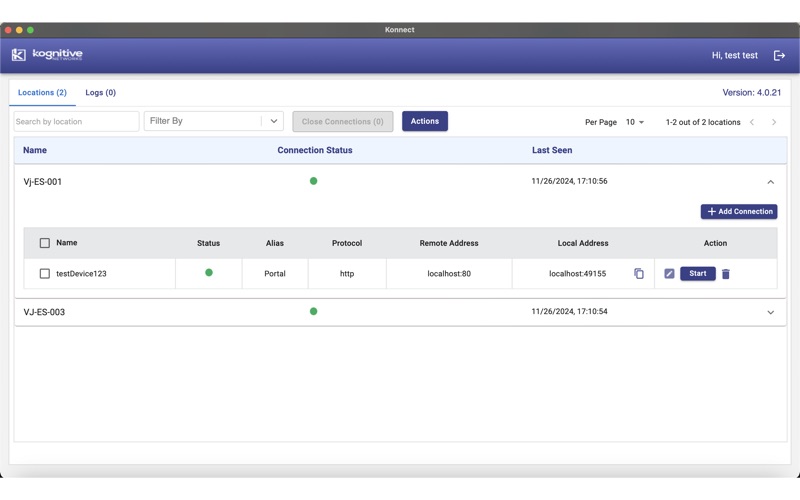Viewport: 800px width, 500px height.
Task: Click the localhost:49155 local address text
Action: coord(578,273)
